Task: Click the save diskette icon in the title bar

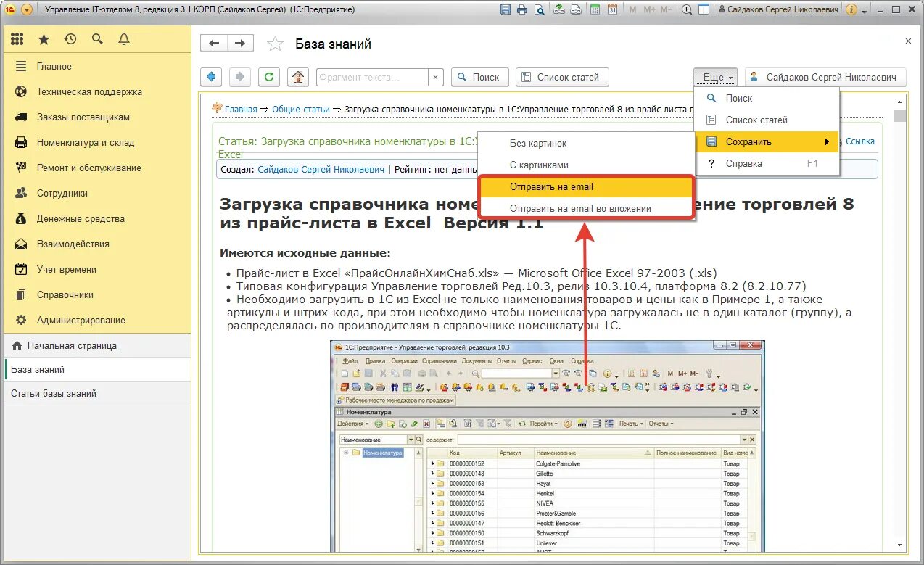Action: pos(506,9)
